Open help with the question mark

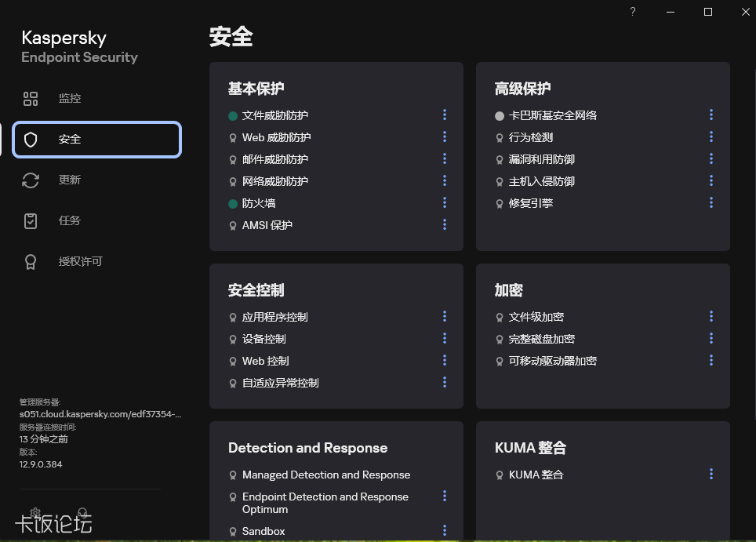click(x=633, y=12)
